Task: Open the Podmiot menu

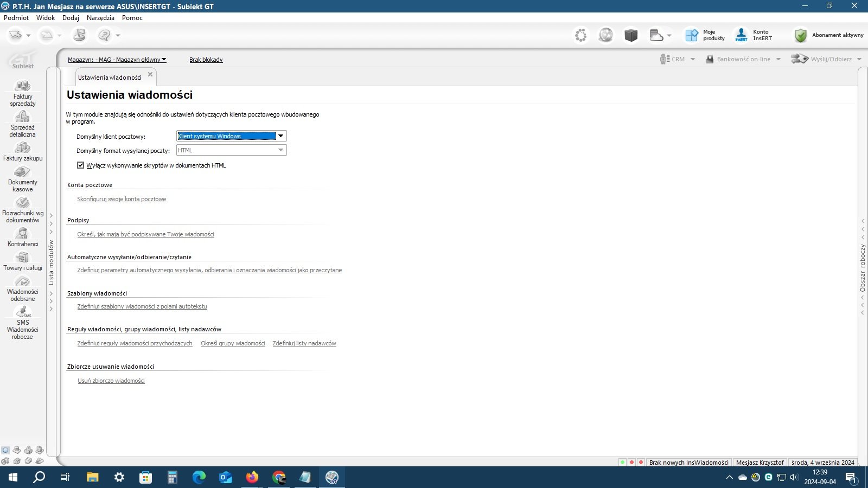Action: pos(16,17)
